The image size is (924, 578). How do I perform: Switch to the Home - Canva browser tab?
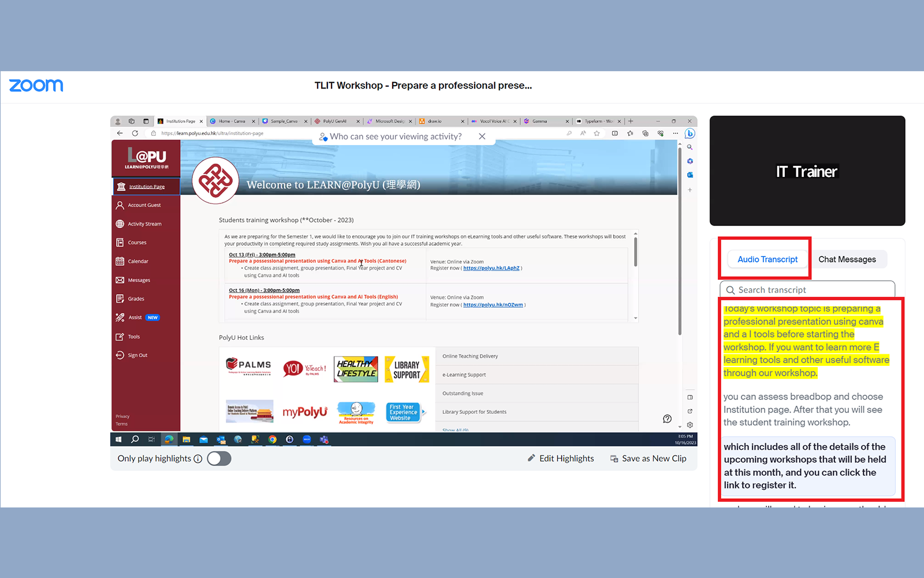(x=232, y=121)
